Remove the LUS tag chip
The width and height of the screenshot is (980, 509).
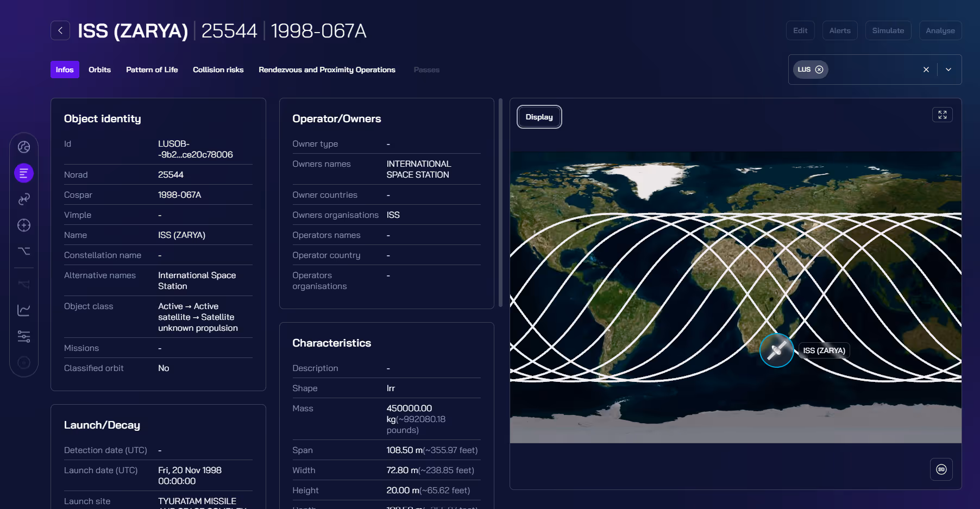click(819, 70)
